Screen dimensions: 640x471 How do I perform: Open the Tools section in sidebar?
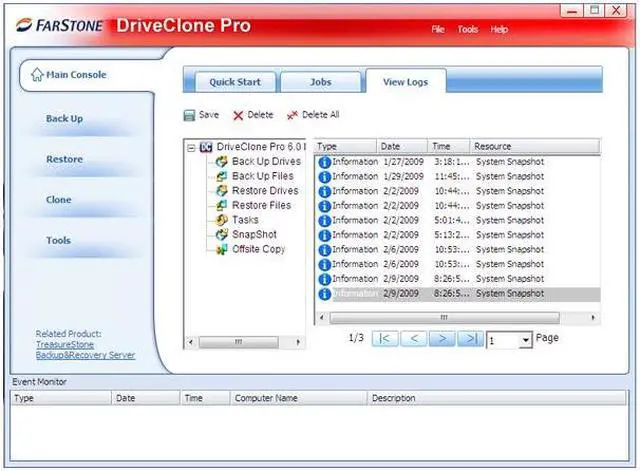(58, 240)
